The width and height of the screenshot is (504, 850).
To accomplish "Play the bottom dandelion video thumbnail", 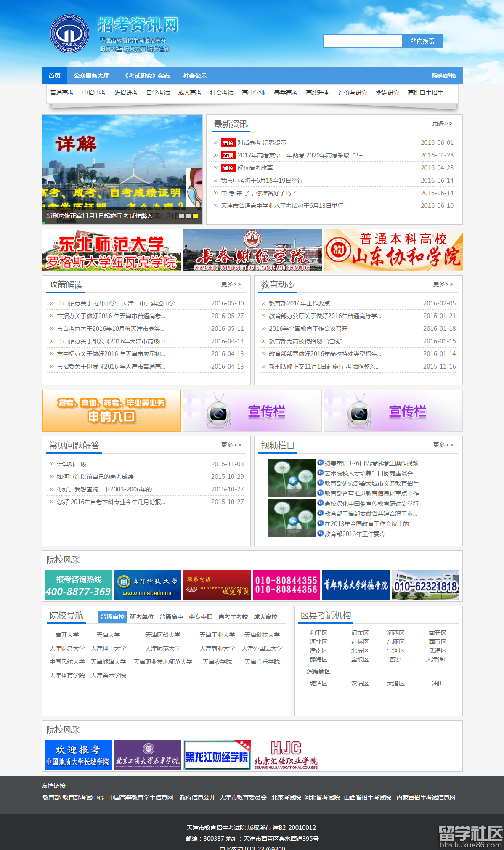I will (x=292, y=518).
